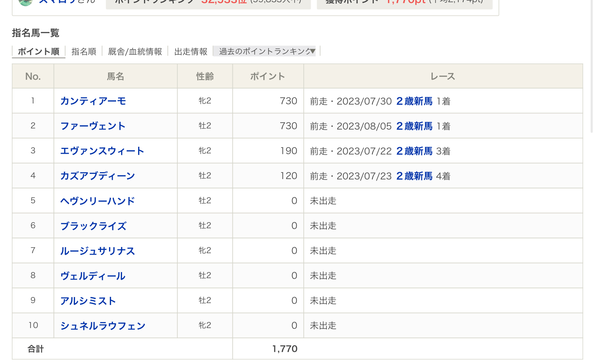Open the 厩舎/血統情報 tab
Viewport: 595px width, 364px height.
(135, 52)
